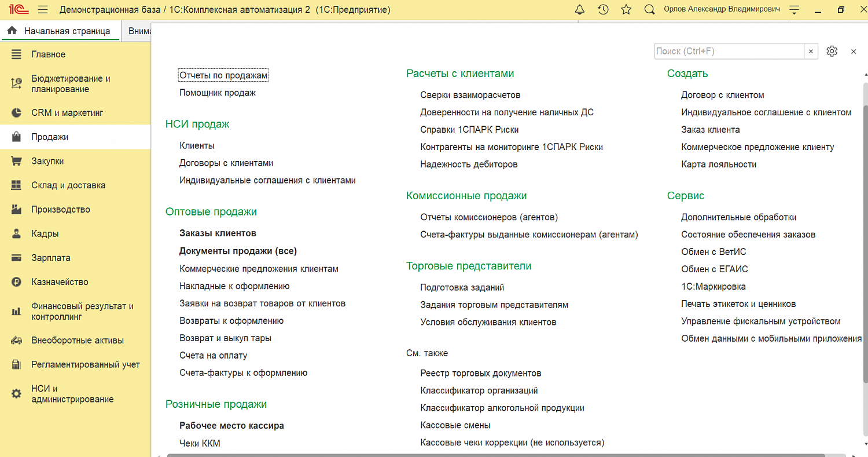The width and height of the screenshot is (868, 457).
Task: Open Коммерческие предложения клиентам
Action: [x=259, y=269]
